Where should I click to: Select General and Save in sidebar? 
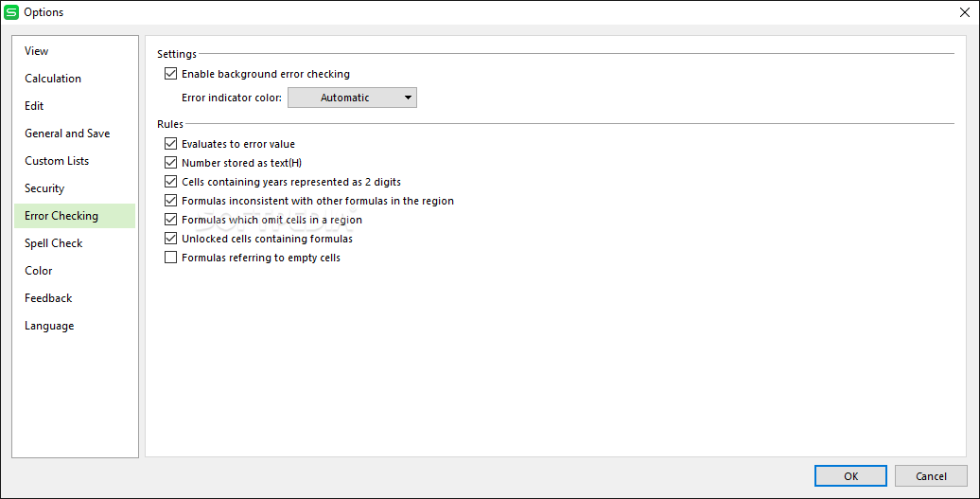[x=75, y=134]
